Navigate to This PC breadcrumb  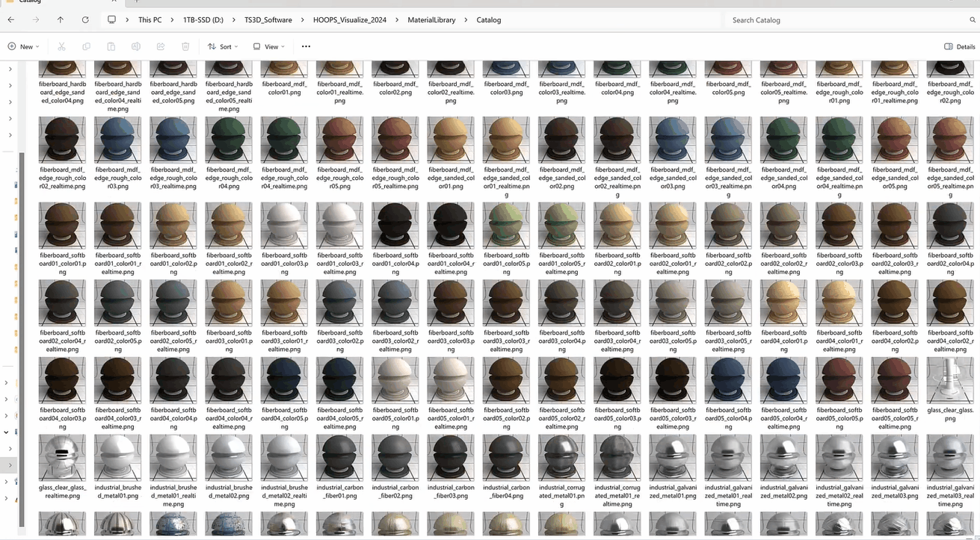coord(150,20)
